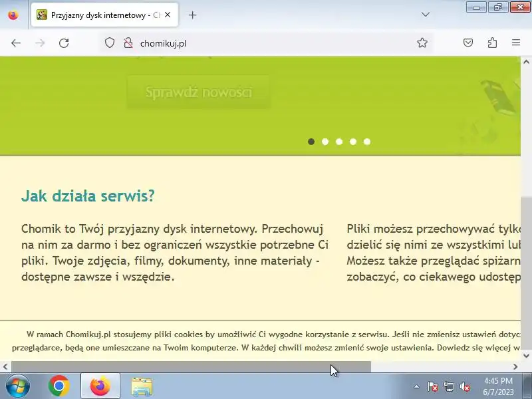Bookmark this page with the star

tap(422, 43)
